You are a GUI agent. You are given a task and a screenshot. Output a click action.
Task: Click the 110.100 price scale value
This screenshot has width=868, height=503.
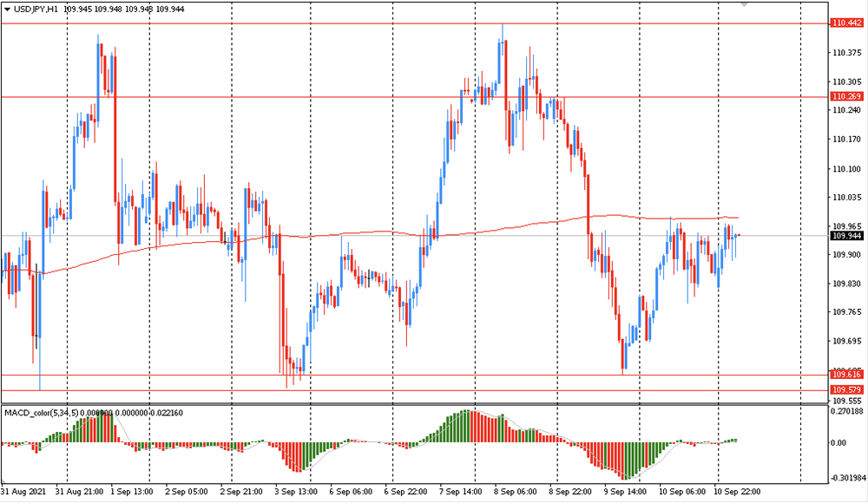point(847,169)
